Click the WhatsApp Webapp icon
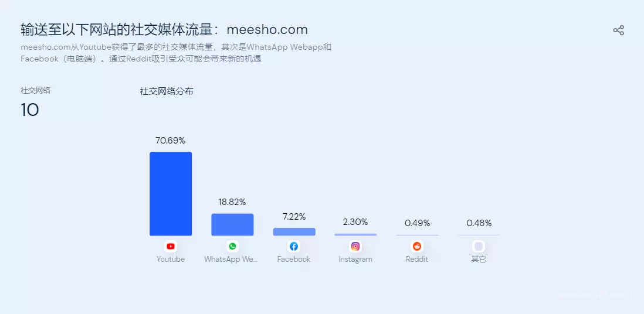This screenshot has width=644, height=314. tap(232, 246)
